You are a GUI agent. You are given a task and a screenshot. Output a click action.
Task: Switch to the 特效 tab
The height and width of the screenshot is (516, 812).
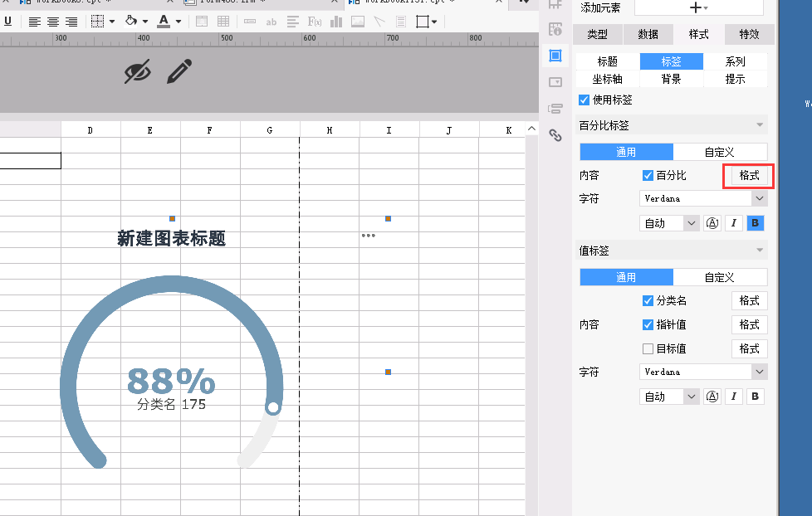[749, 34]
